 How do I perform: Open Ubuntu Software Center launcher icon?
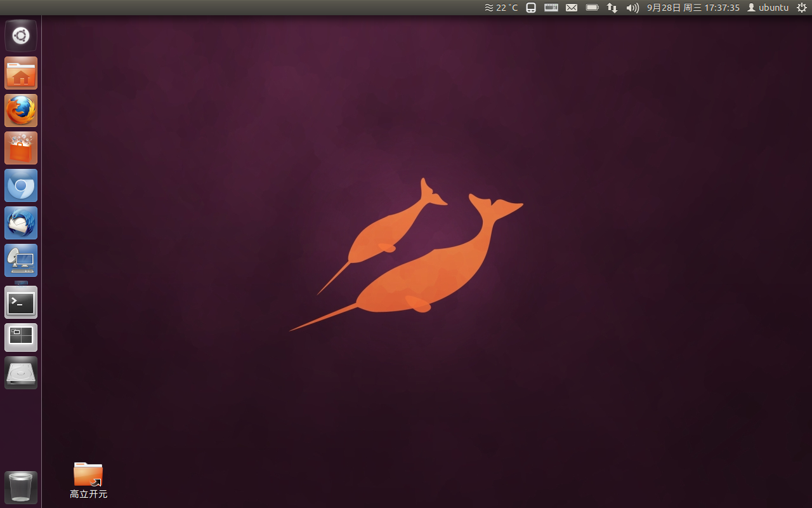[21, 148]
